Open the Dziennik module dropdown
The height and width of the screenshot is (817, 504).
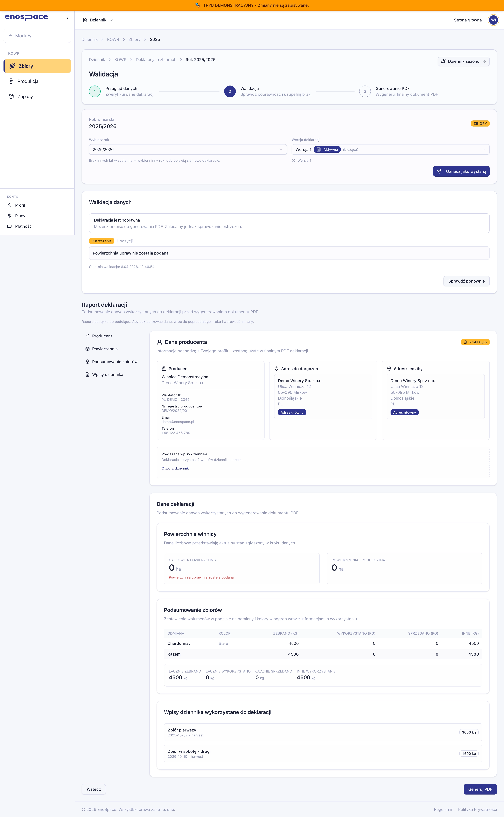[x=98, y=20]
